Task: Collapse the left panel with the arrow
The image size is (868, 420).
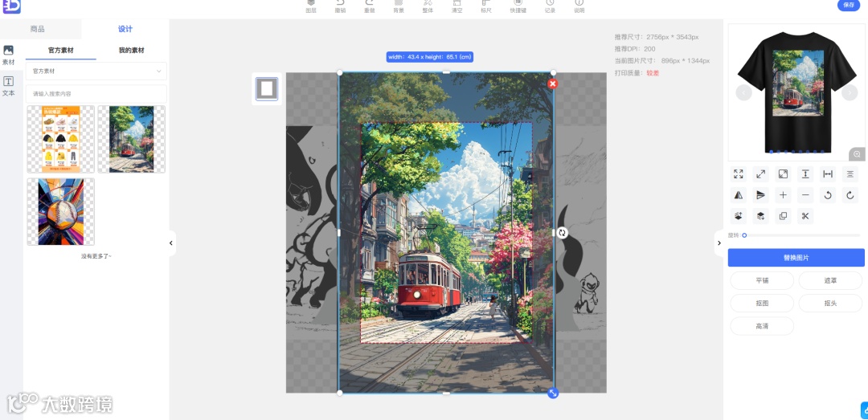Action: (171, 243)
